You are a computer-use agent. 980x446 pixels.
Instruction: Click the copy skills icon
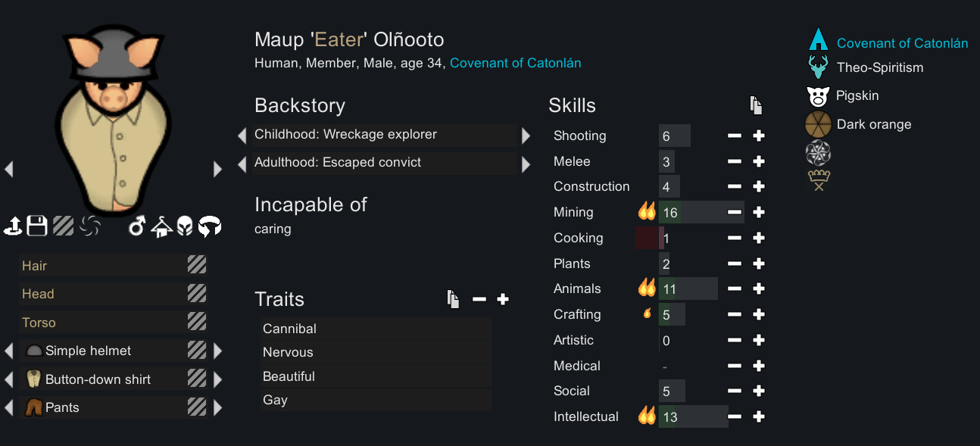(x=756, y=105)
